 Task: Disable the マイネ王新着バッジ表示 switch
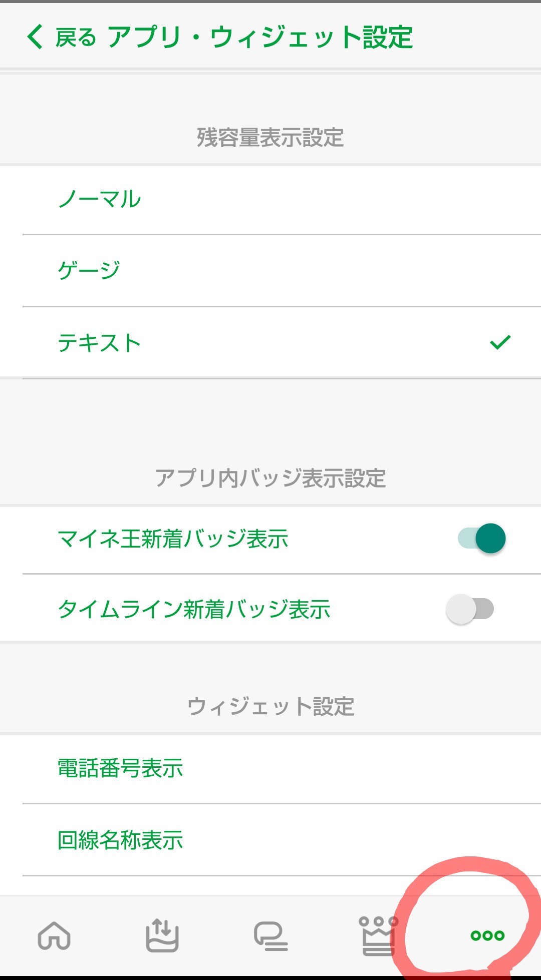482,539
